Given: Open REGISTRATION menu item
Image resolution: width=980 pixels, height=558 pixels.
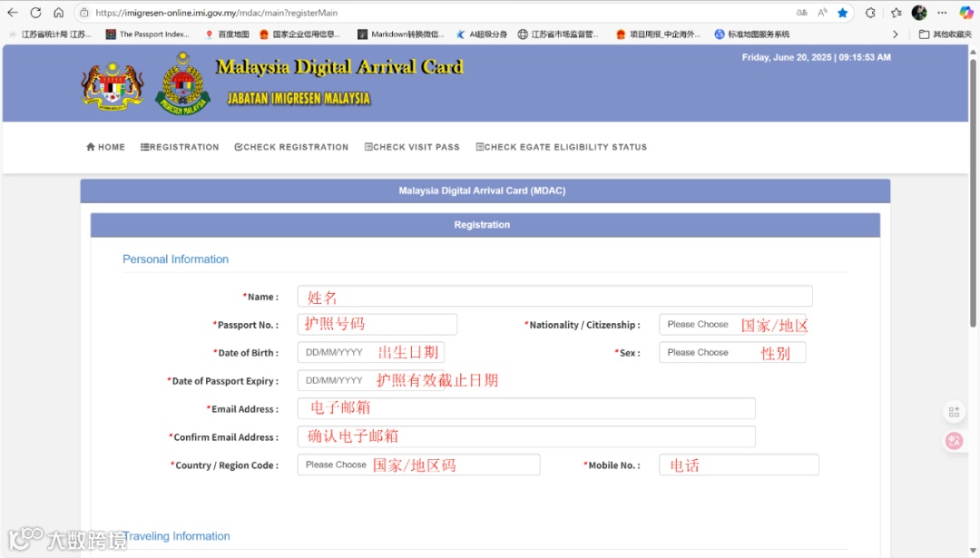Looking at the screenshot, I should click(x=180, y=147).
